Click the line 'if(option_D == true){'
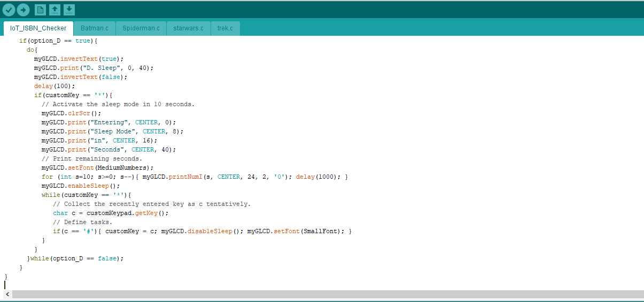Screen dimensions: 644x302 pyautogui.click(x=58, y=41)
